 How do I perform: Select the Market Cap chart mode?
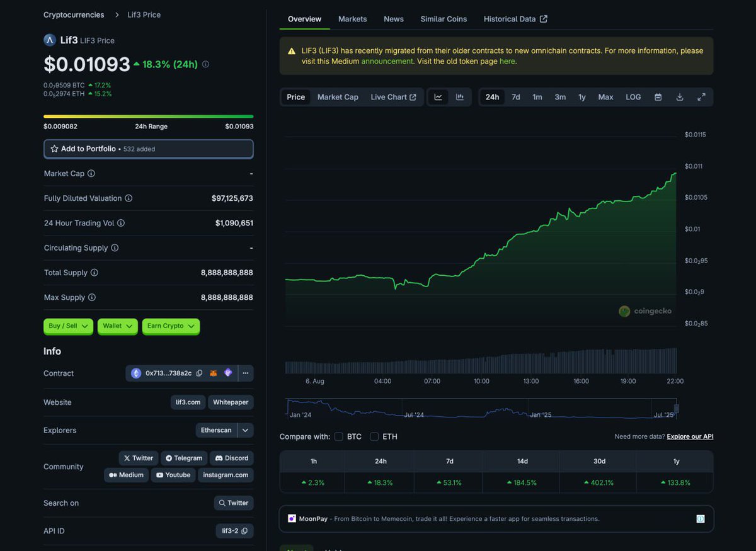[x=338, y=97]
